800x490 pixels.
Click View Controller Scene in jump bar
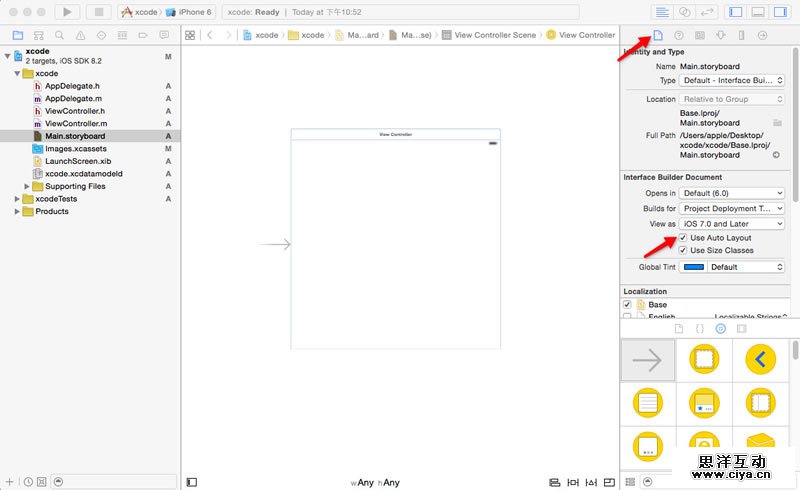click(x=495, y=35)
